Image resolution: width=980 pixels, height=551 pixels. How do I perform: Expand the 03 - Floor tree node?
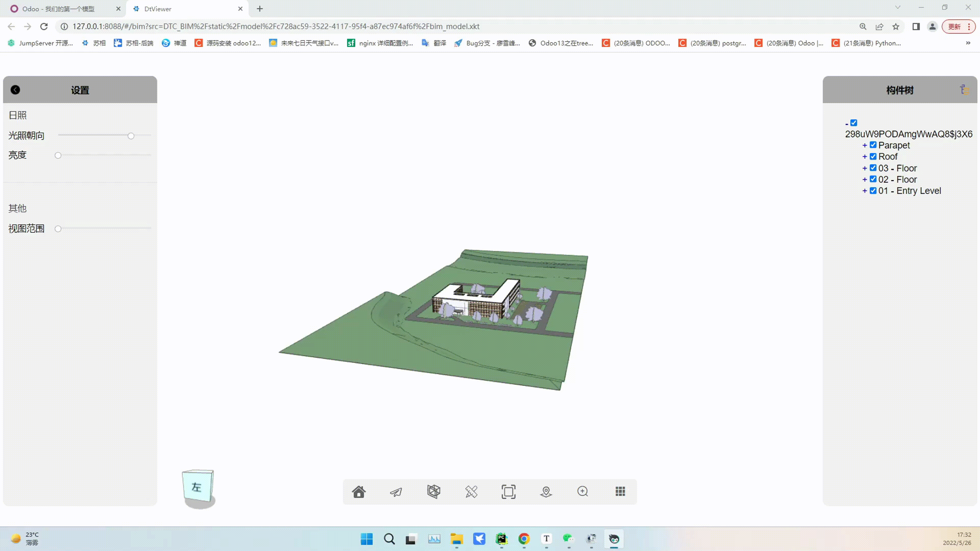click(x=865, y=168)
